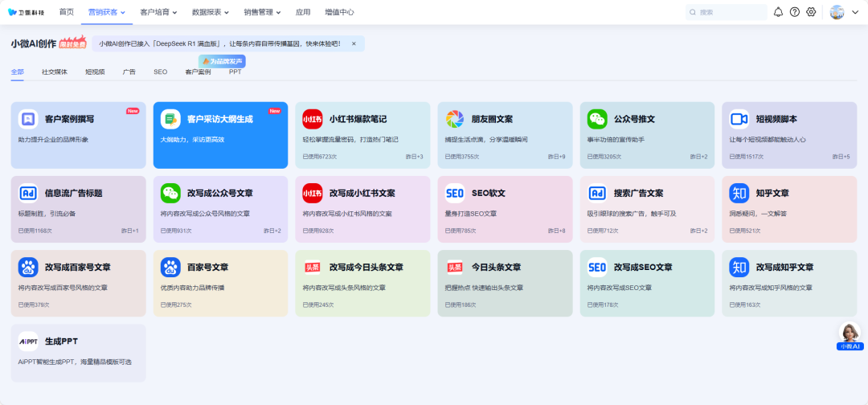Switch to the 社交媒体 tab

pyautogui.click(x=55, y=72)
